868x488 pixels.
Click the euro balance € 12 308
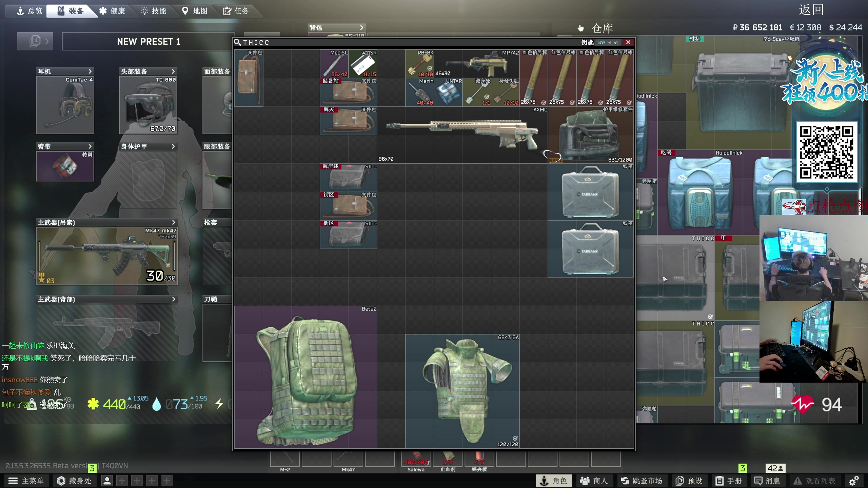805,27
